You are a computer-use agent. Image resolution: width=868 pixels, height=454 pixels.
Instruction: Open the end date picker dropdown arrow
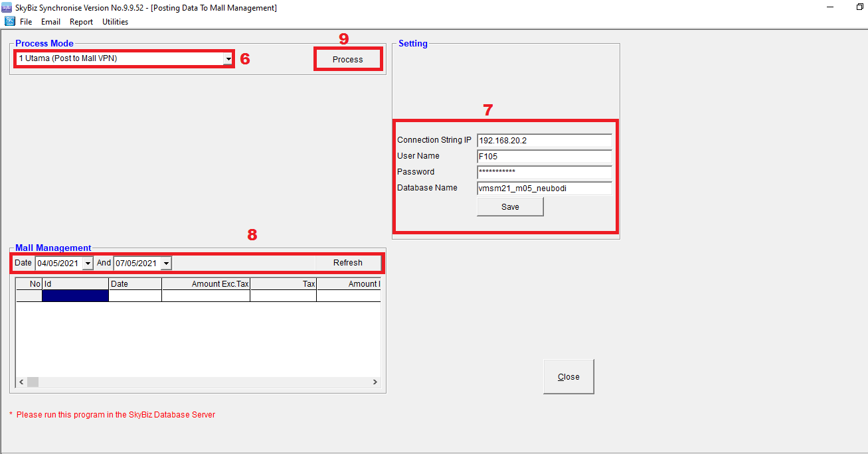[x=166, y=264]
